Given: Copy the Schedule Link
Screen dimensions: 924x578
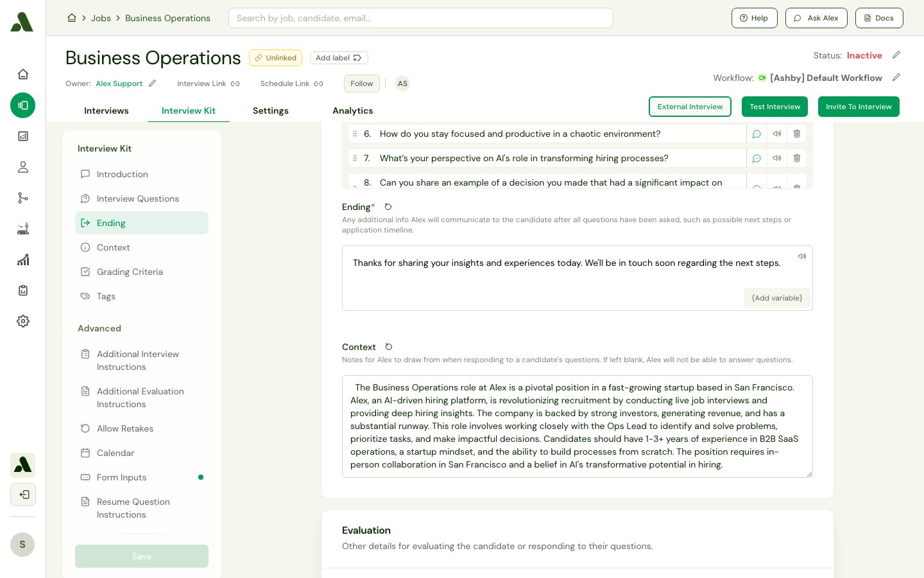Looking at the screenshot, I should click(292, 83).
